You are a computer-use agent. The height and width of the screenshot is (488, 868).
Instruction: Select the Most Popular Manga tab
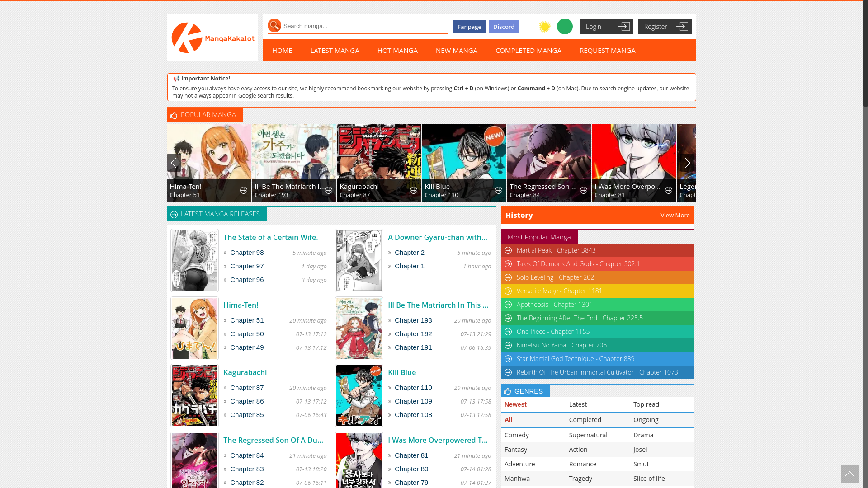tap(539, 237)
